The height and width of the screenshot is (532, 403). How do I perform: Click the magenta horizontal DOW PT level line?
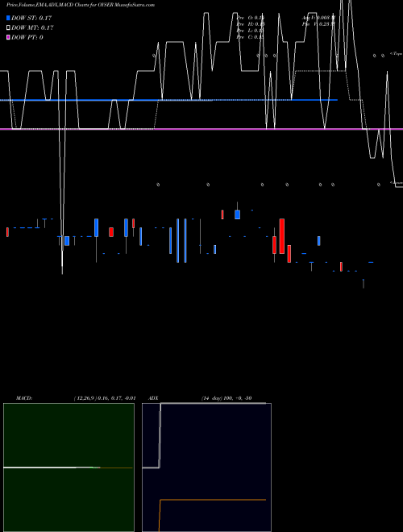(x=201, y=129)
